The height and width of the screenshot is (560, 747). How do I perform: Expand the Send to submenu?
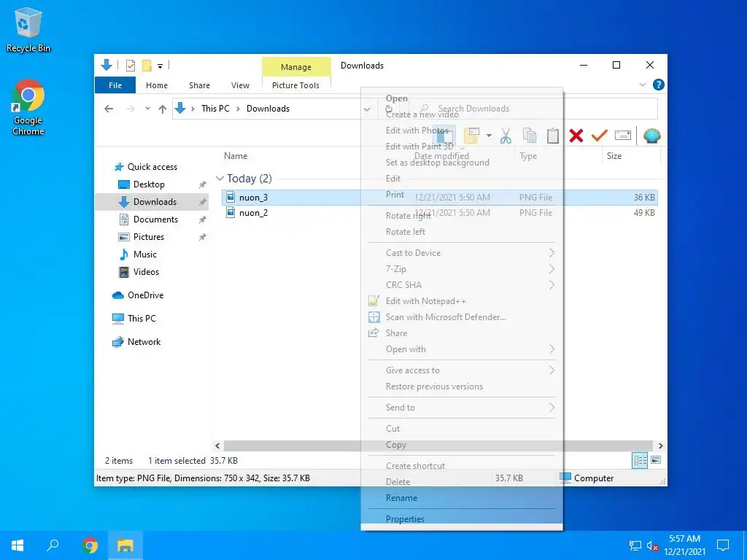pos(462,408)
